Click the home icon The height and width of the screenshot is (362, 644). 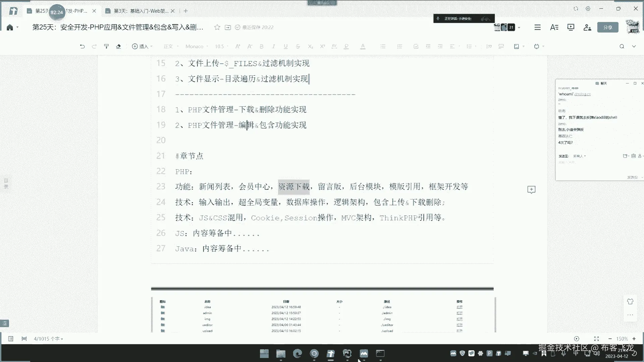pos(10,27)
